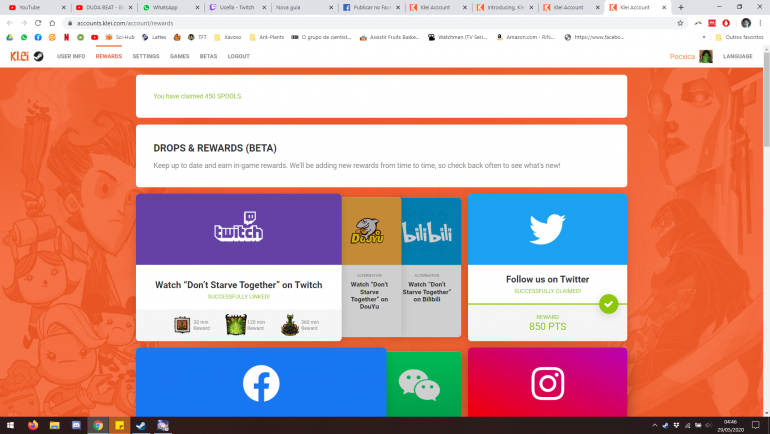The image size is (770, 434).
Task: Open File Explorer from taskbar
Action: click(55, 425)
